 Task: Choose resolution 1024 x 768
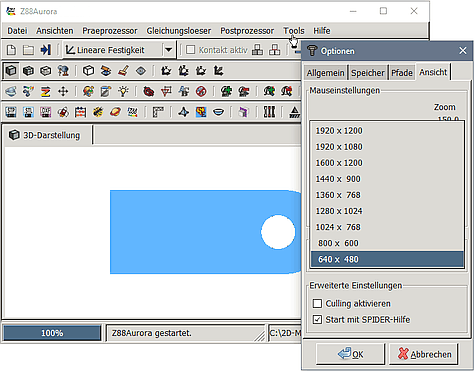(387, 227)
